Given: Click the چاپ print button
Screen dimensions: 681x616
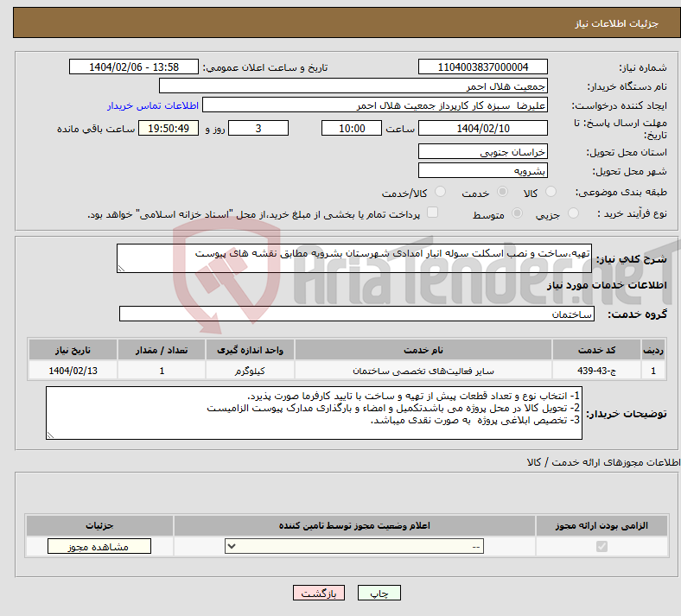Looking at the screenshot, I should coord(379,594).
